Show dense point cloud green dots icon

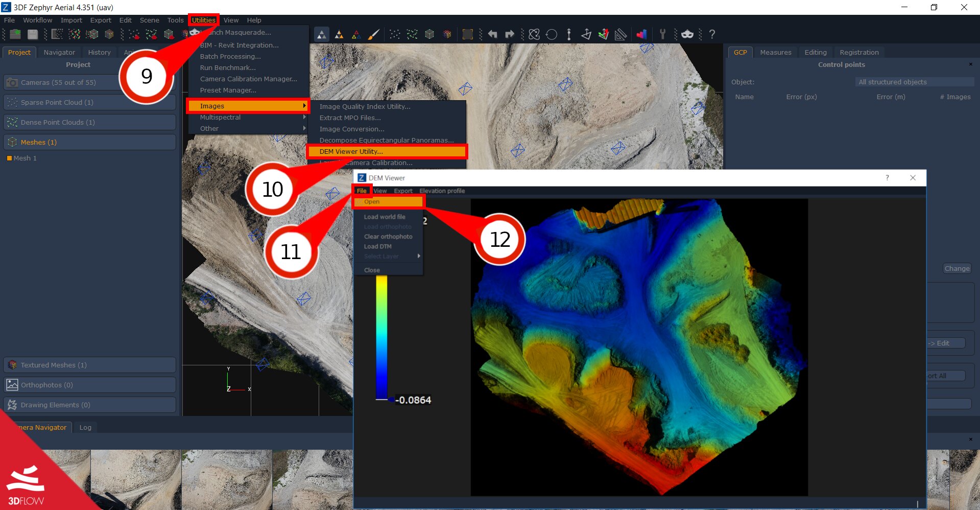pyautogui.click(x=412, y=34)
